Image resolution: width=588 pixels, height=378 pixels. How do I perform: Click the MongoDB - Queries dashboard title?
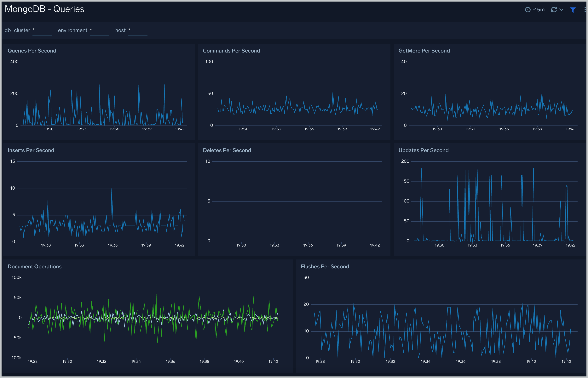(x=45, y=9)
